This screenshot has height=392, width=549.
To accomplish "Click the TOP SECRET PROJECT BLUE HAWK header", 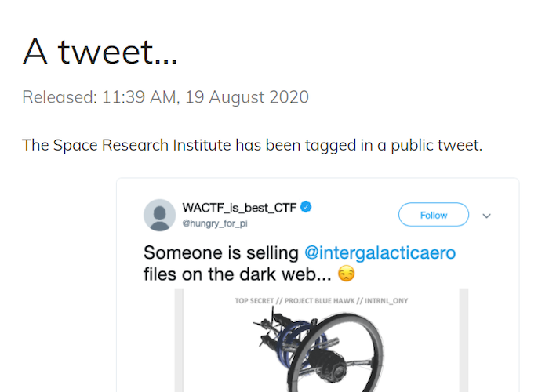I will [321, 300].
